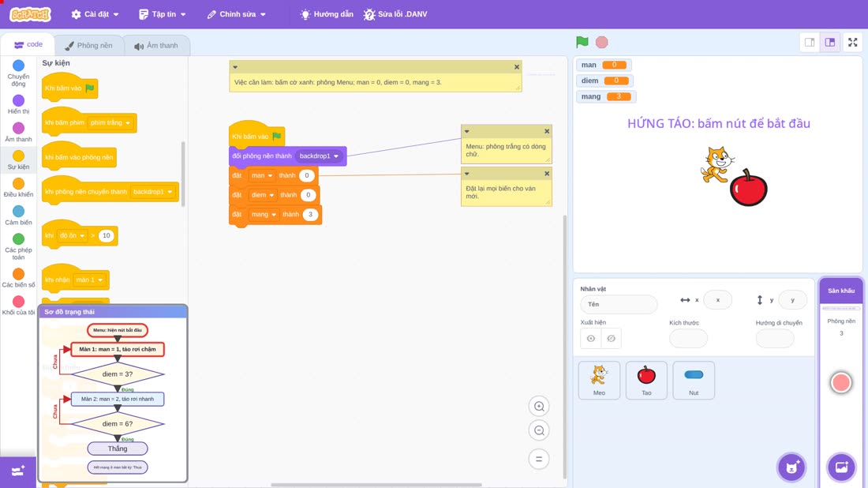The width and height of the screenshot is (868, 488).
Task: Expand the backdrop1 dropdown in script block
Action: point(319,156)
